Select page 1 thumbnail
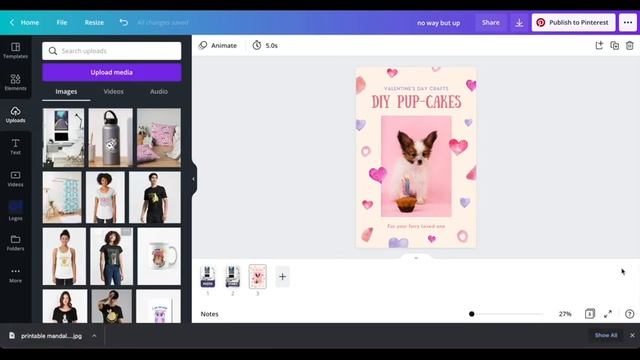640x360 pixels. [x=208, y=276]
